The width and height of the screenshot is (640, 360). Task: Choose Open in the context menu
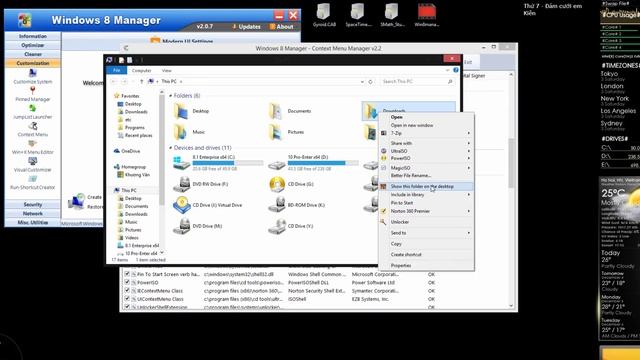(x=426, y=117)
